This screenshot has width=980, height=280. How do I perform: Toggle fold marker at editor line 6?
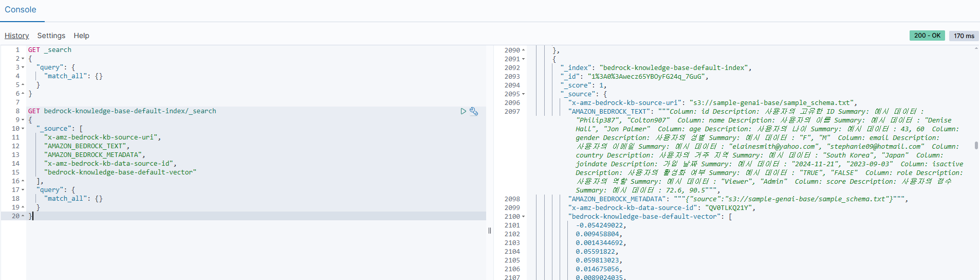pos(23,94)
